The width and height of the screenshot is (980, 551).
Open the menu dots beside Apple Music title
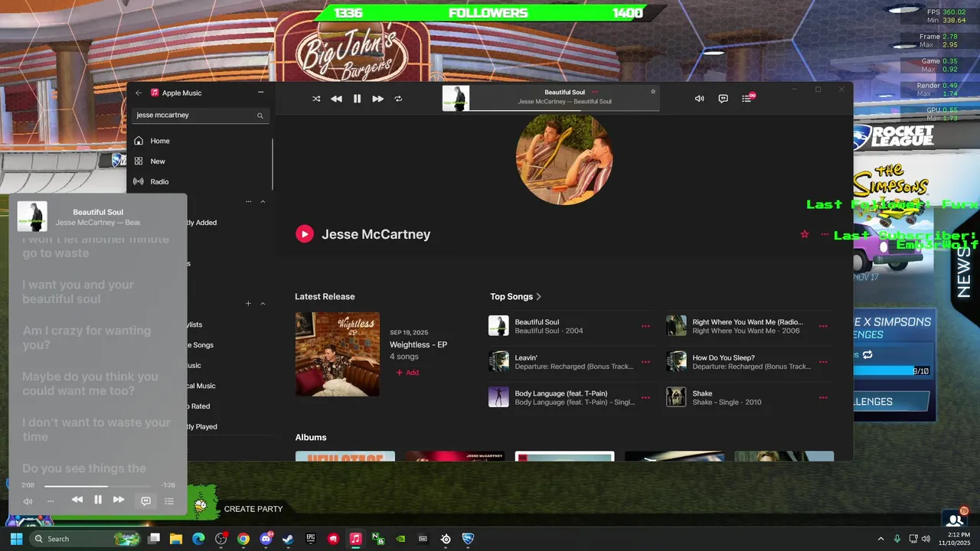click(x=260, y=93)
